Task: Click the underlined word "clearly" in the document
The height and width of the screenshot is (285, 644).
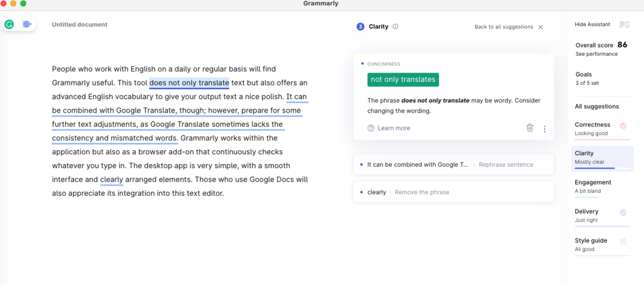Action: [112, 180]
